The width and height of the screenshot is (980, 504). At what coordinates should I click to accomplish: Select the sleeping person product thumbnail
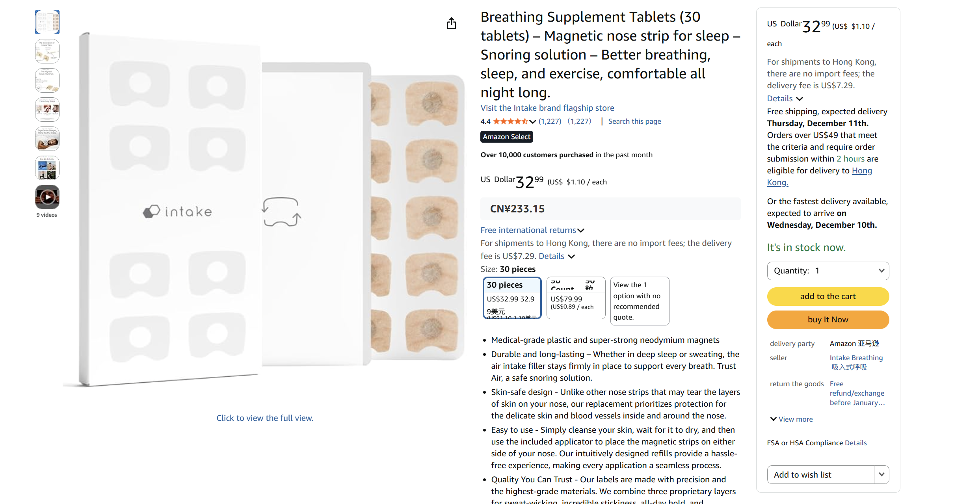[47, 139]
